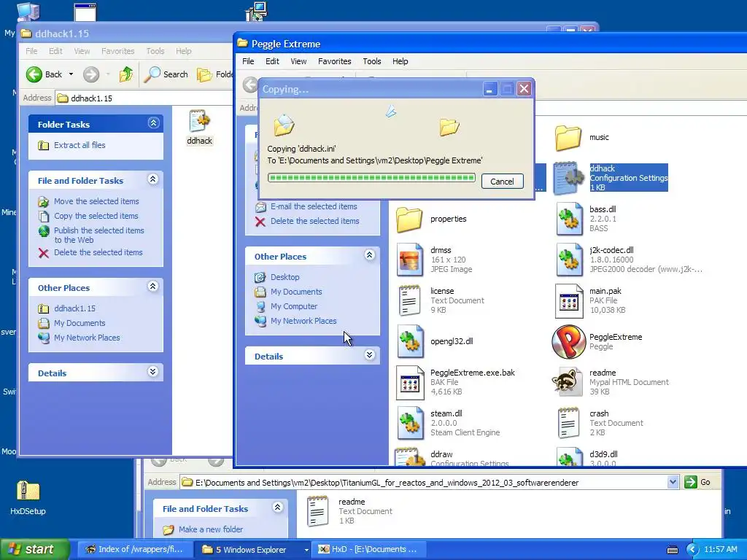Select bass.dll file icon

[569, 219]
